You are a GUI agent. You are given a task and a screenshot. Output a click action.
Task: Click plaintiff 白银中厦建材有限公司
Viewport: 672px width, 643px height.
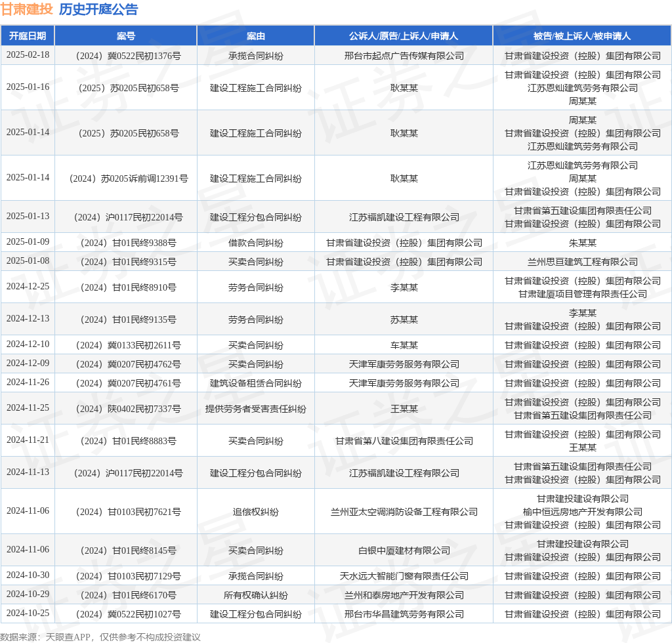click(404, 551)
